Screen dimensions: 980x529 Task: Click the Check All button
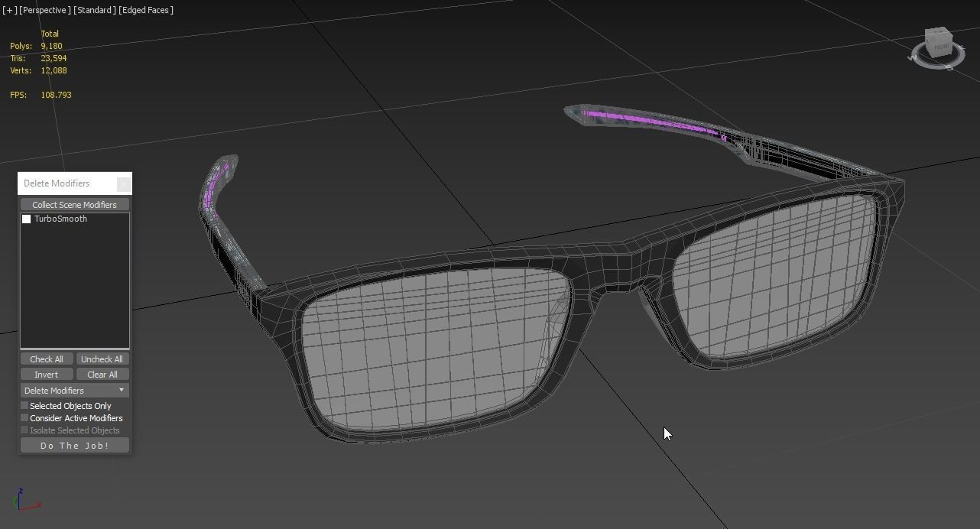[x=47, y=359]
